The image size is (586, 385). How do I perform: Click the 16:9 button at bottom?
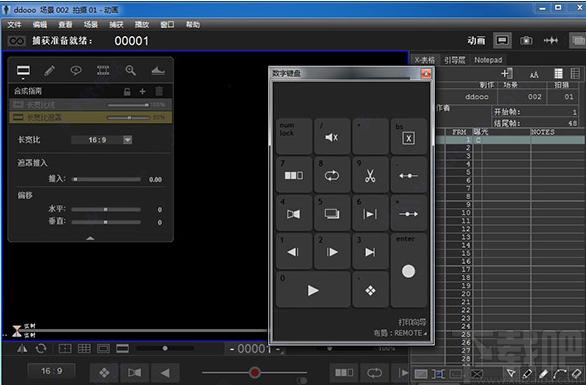52,371
